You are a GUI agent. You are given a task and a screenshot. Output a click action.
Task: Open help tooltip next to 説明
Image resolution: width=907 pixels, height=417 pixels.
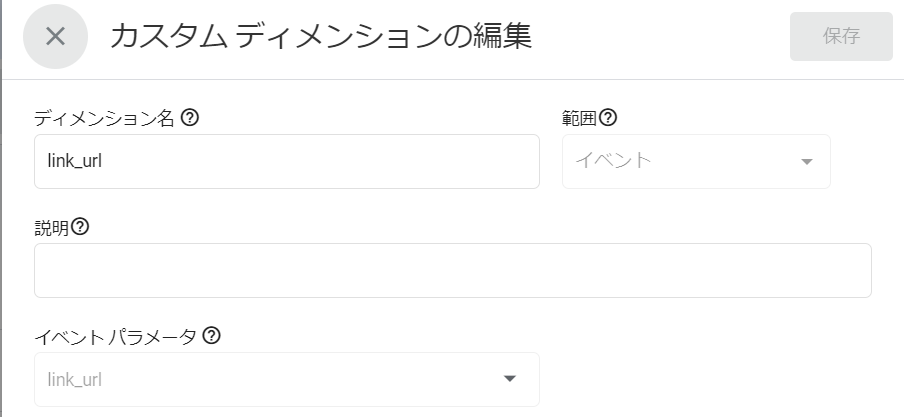click(81, 227)
